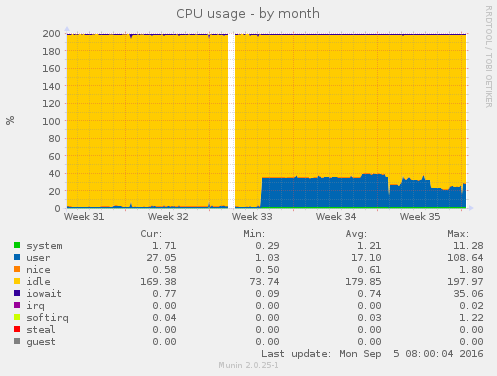This screenshot has width=497, height=376.
Task: Click the purple irq legend swatch
Action: [17, 305]
